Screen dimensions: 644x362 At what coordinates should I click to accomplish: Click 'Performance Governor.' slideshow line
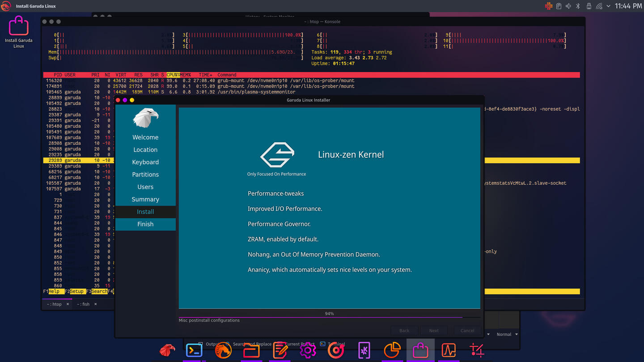click(x=279, y=224)
